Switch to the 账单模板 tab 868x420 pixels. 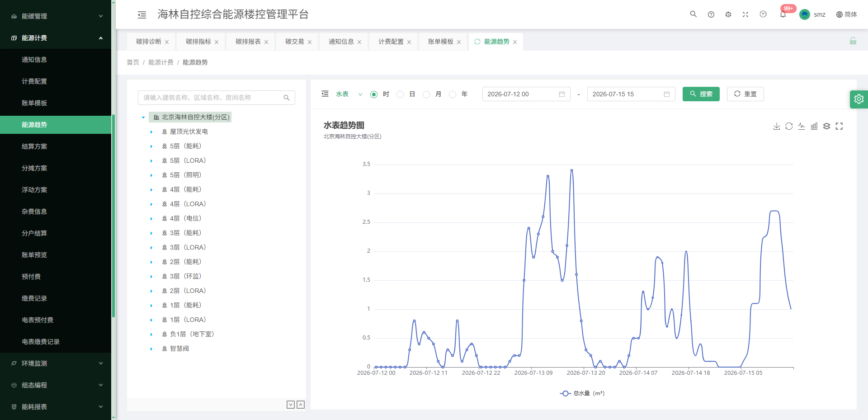coord(441,42)
